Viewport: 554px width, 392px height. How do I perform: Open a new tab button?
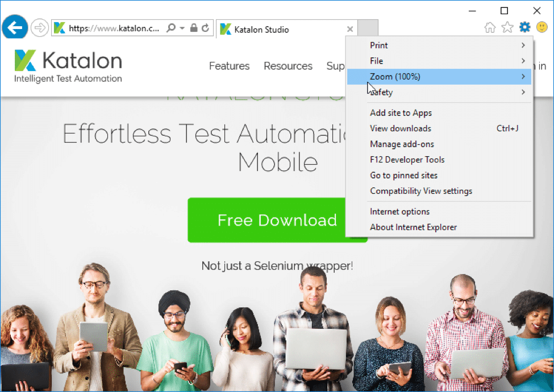tap(368, 28)
